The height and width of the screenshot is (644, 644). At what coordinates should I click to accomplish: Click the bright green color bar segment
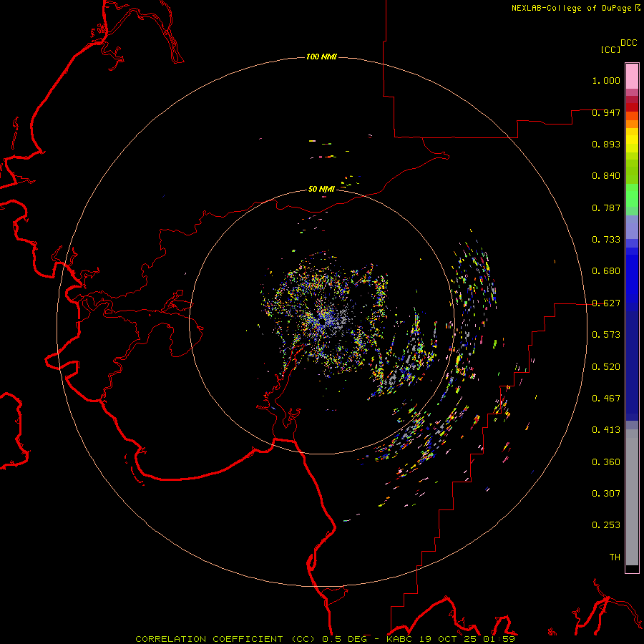[x=632, y=195]
